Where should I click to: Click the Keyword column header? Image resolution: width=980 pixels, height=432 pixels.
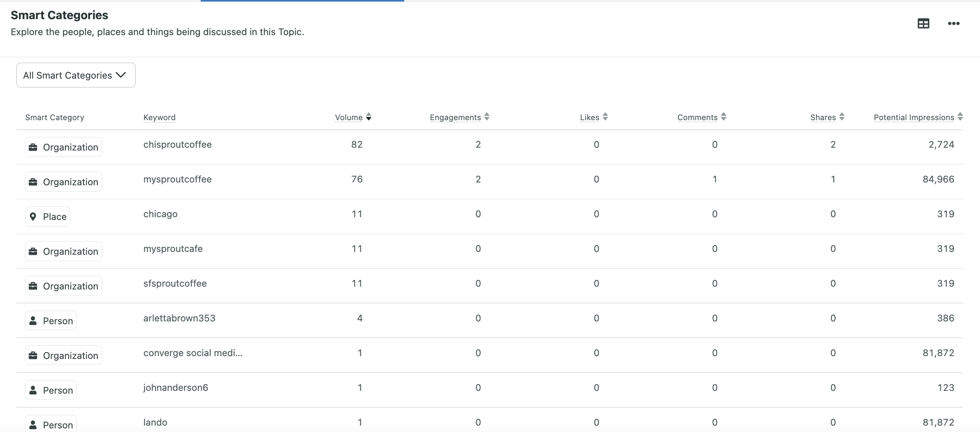[159, 117]
